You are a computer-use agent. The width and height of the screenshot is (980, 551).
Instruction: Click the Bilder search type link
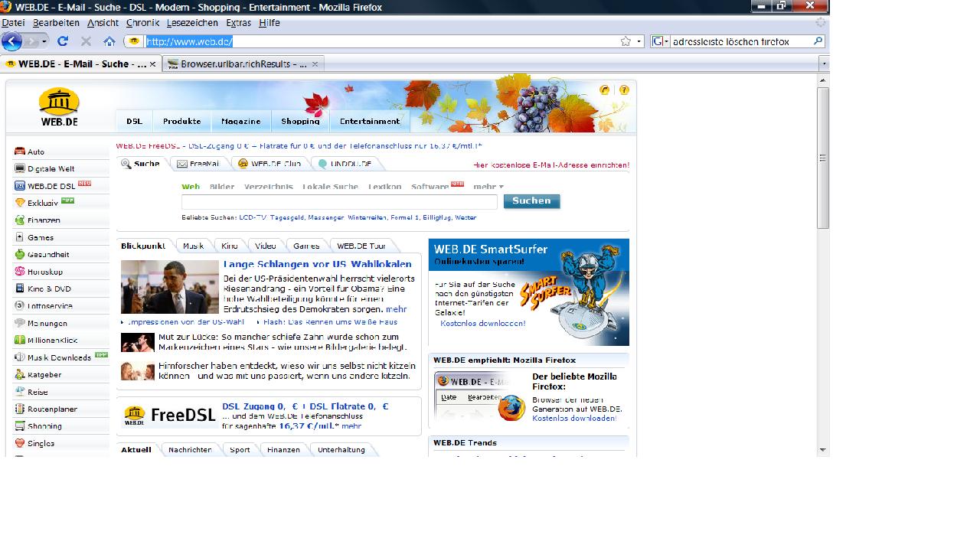click(222, 187)
